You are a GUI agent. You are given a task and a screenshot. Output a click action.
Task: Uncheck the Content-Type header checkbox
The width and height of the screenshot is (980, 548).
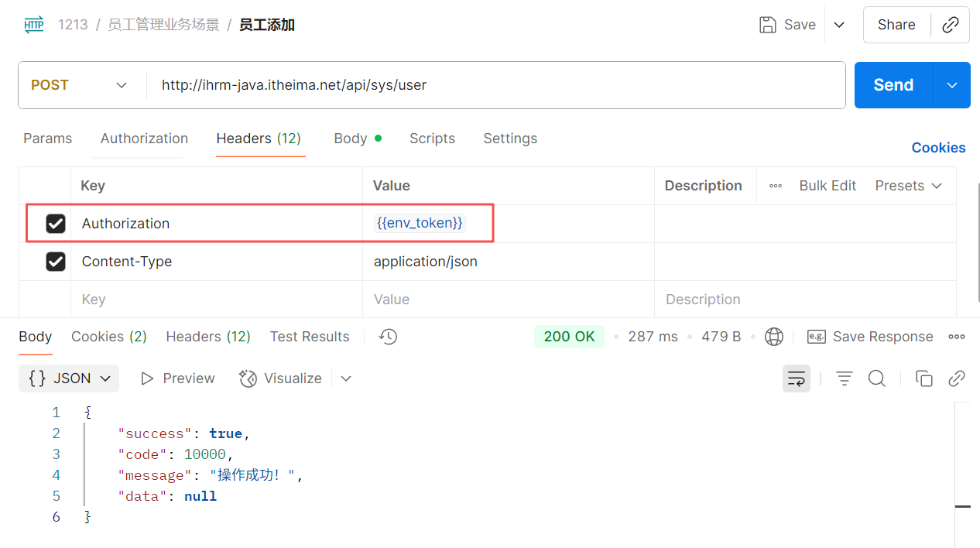coord(56,262)
